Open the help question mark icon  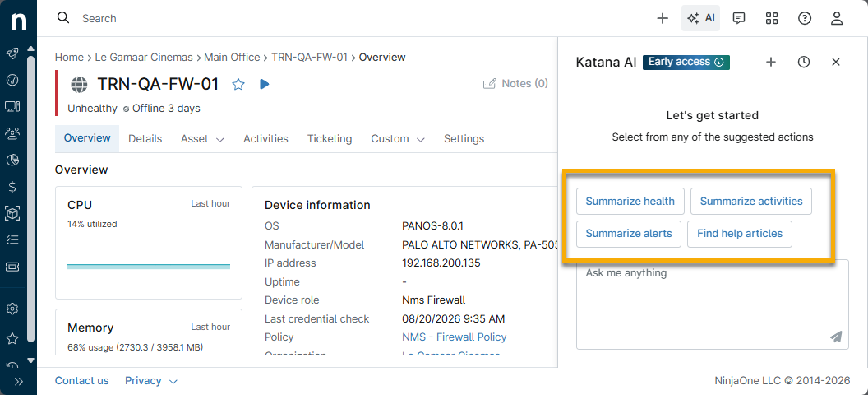click(805, 18)
